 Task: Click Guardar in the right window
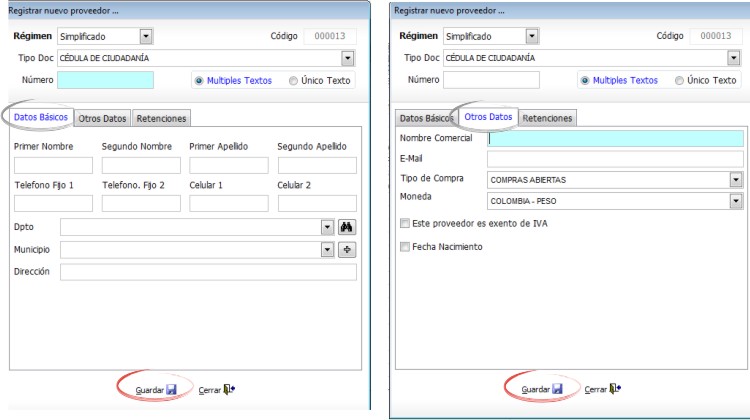[x=542, y=389]
